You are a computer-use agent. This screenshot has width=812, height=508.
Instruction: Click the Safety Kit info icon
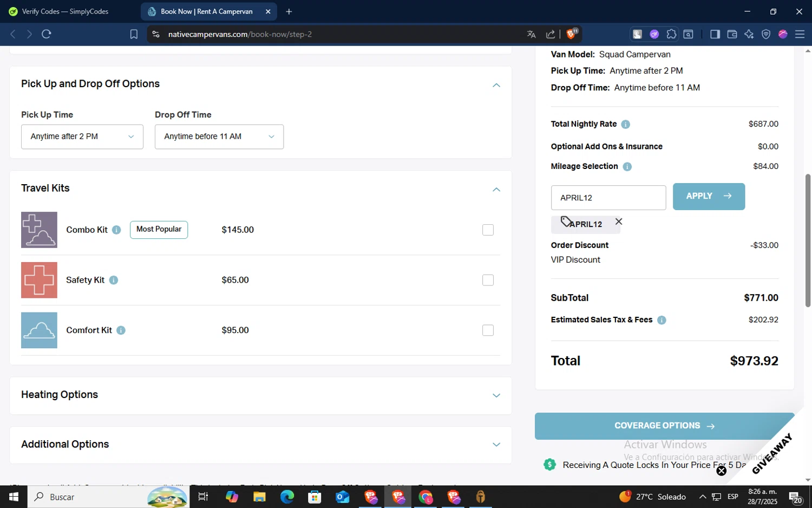click(x=114, y=280)
